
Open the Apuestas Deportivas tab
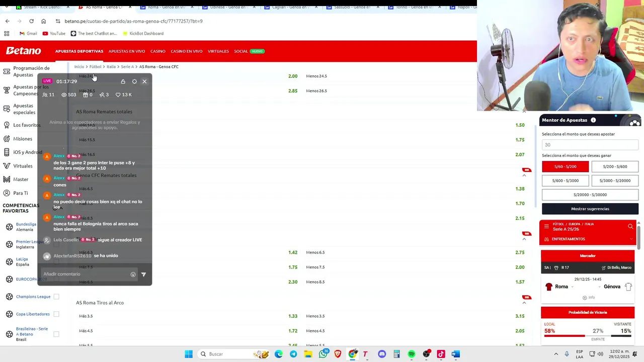coord(79,51)
